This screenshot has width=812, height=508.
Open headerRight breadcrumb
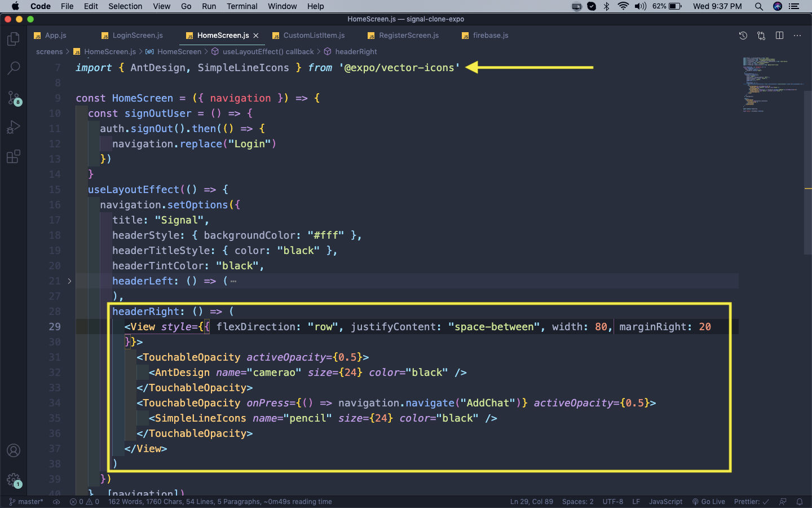tap(351, 52)
